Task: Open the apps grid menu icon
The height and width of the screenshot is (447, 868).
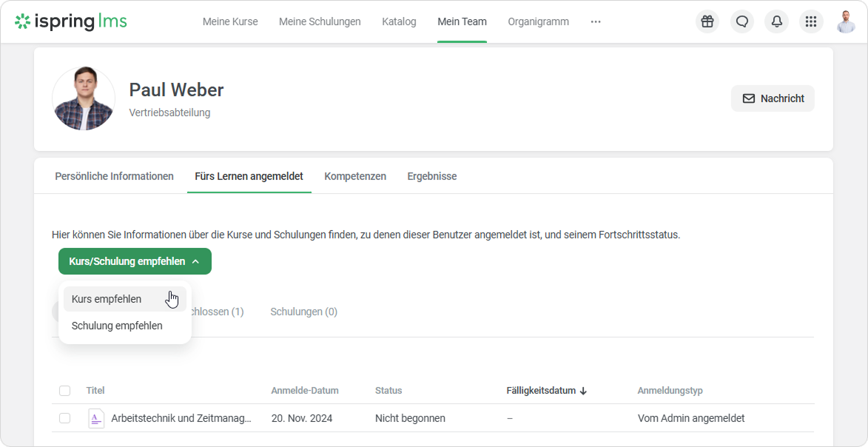Action: (x=811, y=21)
